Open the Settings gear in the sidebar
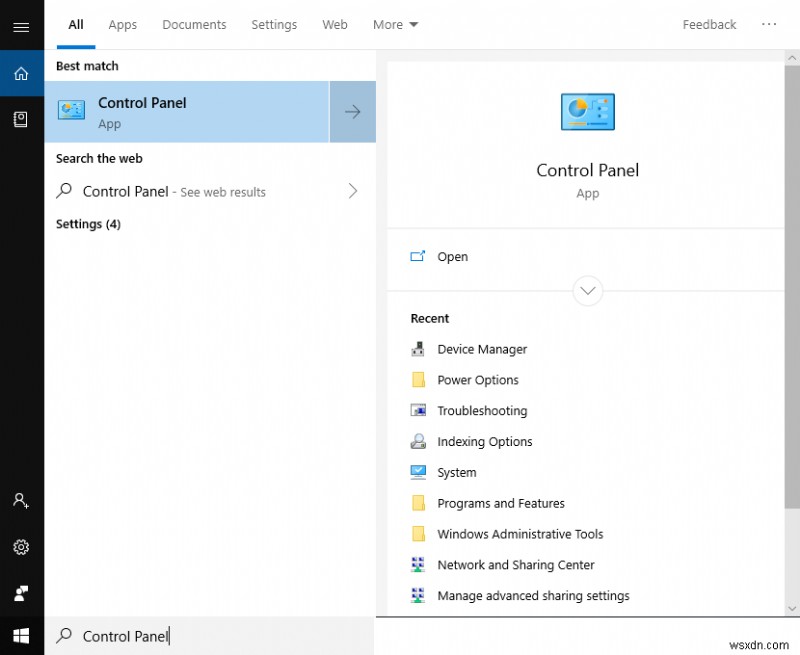The width and height of the screenshot is (800, 655). click(x=21, y=547)
